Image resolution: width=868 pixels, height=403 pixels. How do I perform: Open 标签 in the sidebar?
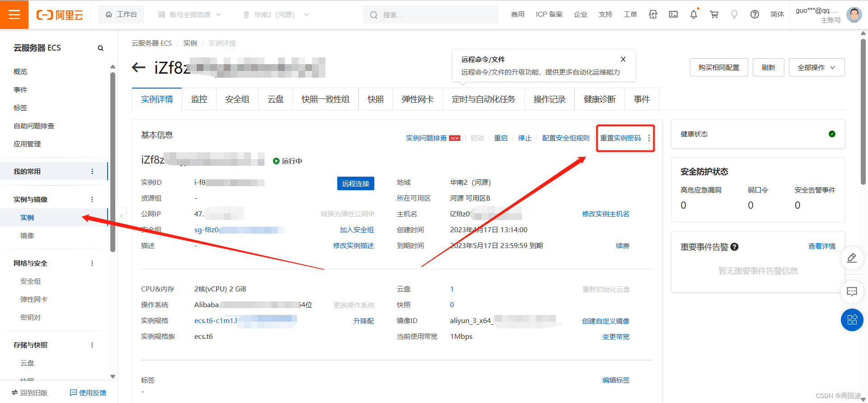click(x=20, y=108)
